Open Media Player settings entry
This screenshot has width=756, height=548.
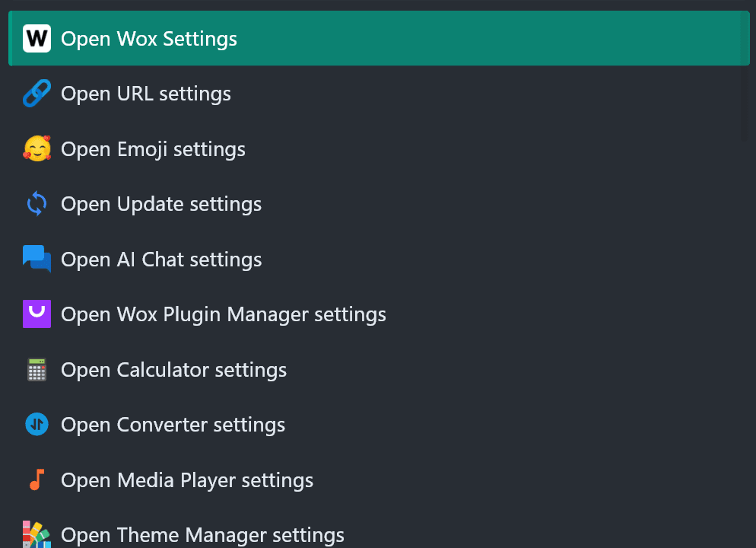(x=379, y=479)
